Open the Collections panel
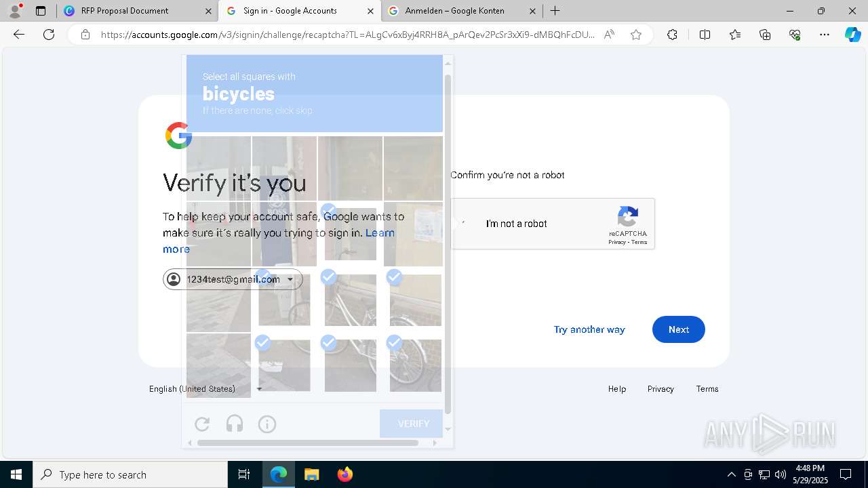Viewport: 868px width, 488px height. pyautogui.click(x=765, y=35)
